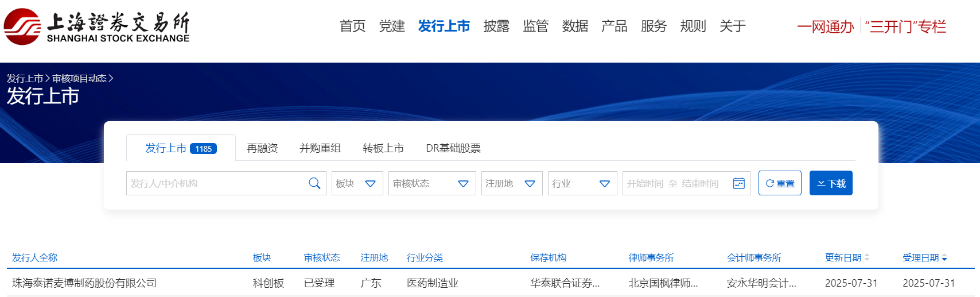Switch to DR基础股票 tab
Viewport: 980px width, 297px height.
[x=453, y=148]
